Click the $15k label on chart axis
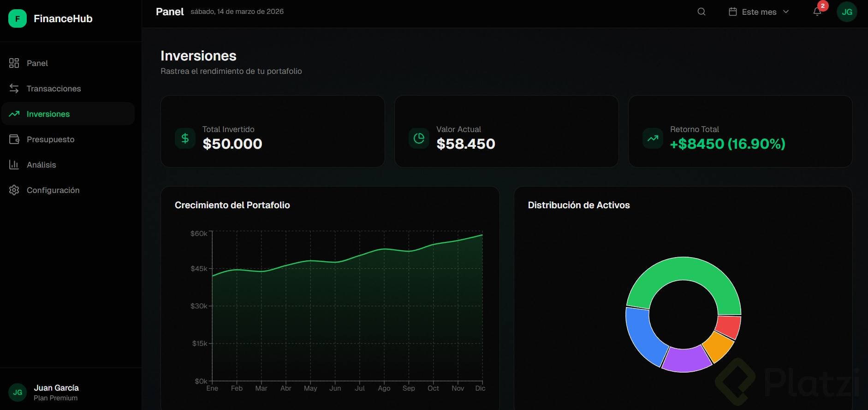Viewport: 868px width, 410px height. (x=200, y=344)
